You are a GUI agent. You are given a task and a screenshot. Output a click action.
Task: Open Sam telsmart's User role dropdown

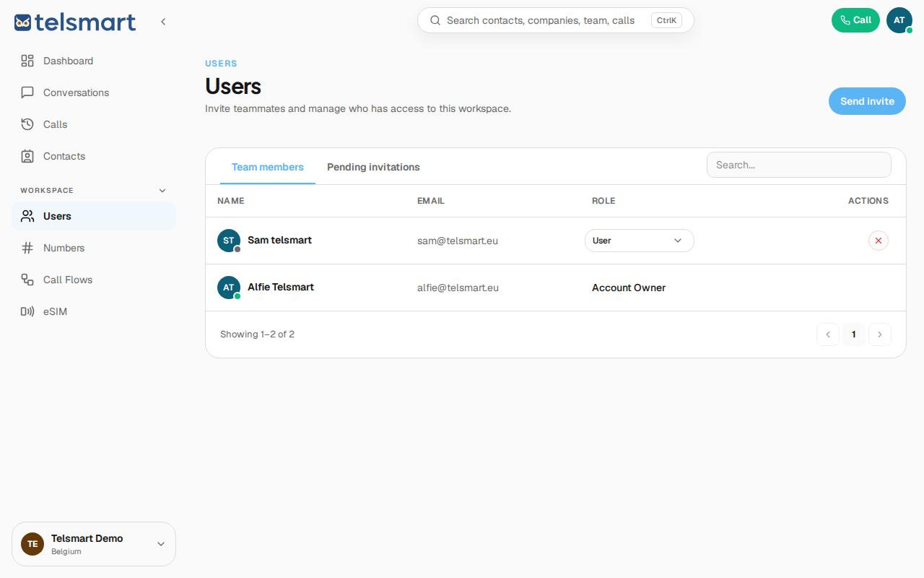(640, 241)
